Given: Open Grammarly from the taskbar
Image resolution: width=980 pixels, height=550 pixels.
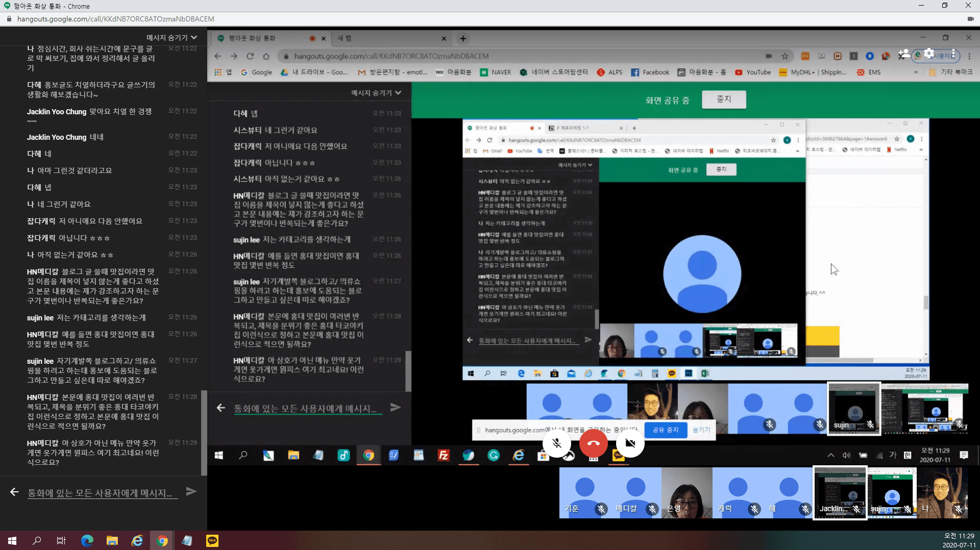Looking at the screenshot, I should point(494,456).
